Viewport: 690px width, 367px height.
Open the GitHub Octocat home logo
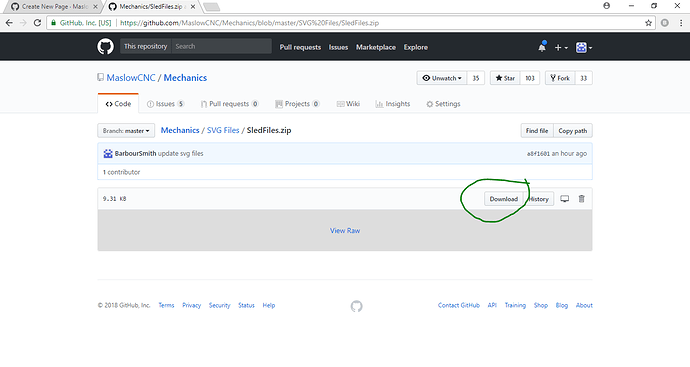tap(105, 47)
